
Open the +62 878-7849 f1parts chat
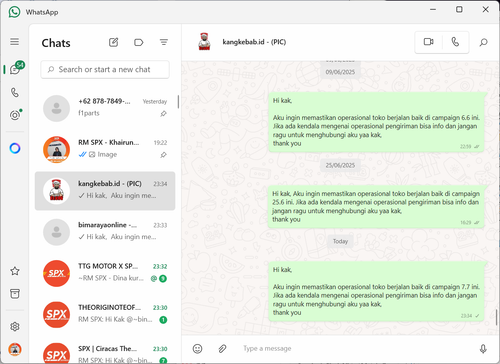(105, 108)
